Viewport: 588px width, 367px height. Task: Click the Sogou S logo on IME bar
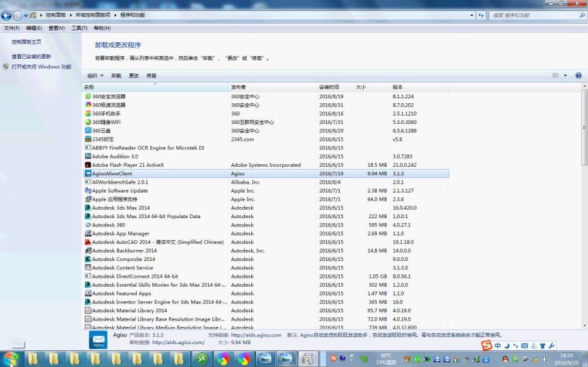pos(486,346)
